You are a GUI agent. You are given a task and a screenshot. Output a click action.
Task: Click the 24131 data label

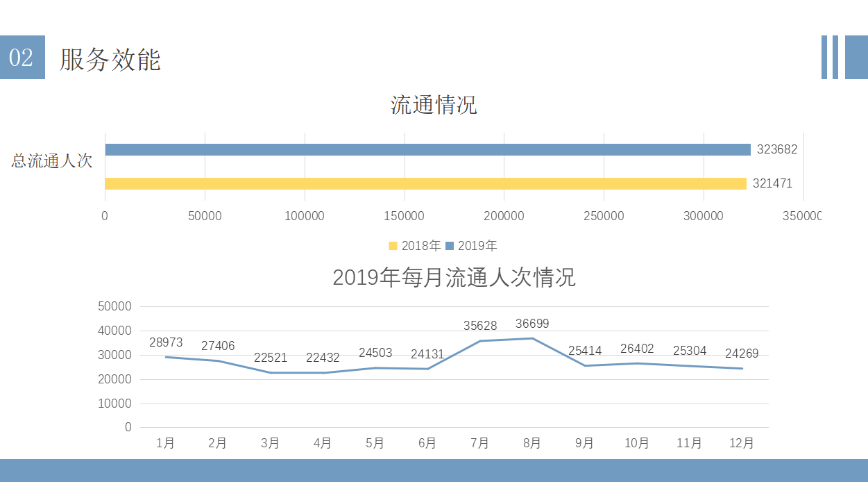tap(427, 354)
